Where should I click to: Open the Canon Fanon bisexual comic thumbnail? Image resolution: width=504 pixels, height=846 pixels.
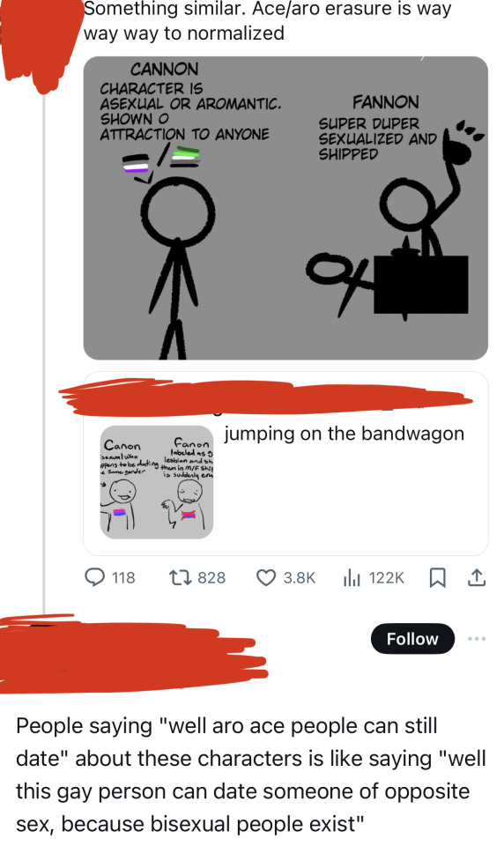(x=157, y=482)
